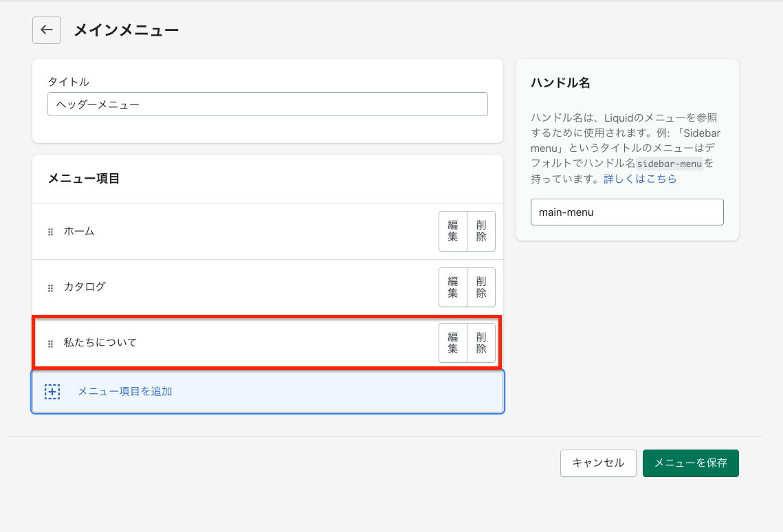Screen dimensions: 783x532
Task: Click the drag handle beside カタログ
Action: [x=50, y=288]
